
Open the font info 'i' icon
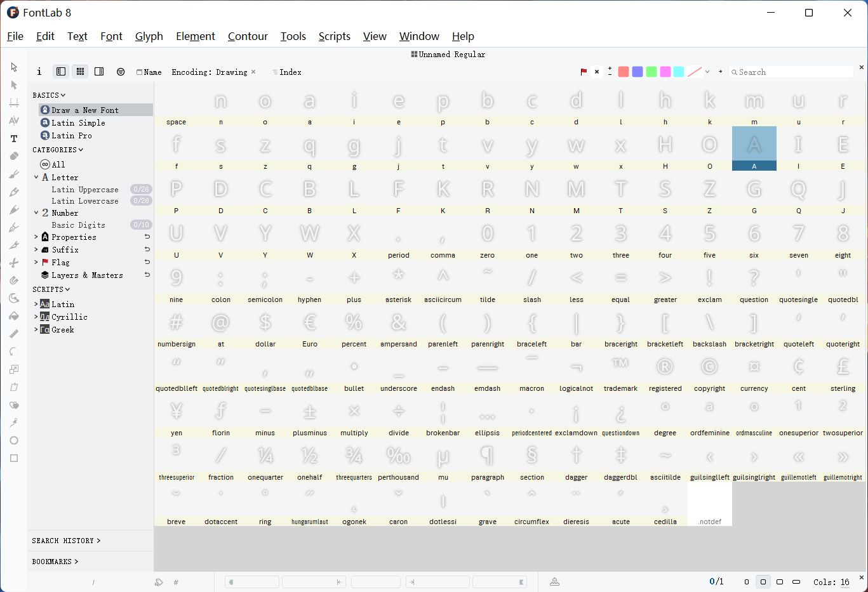click(39, 72)
